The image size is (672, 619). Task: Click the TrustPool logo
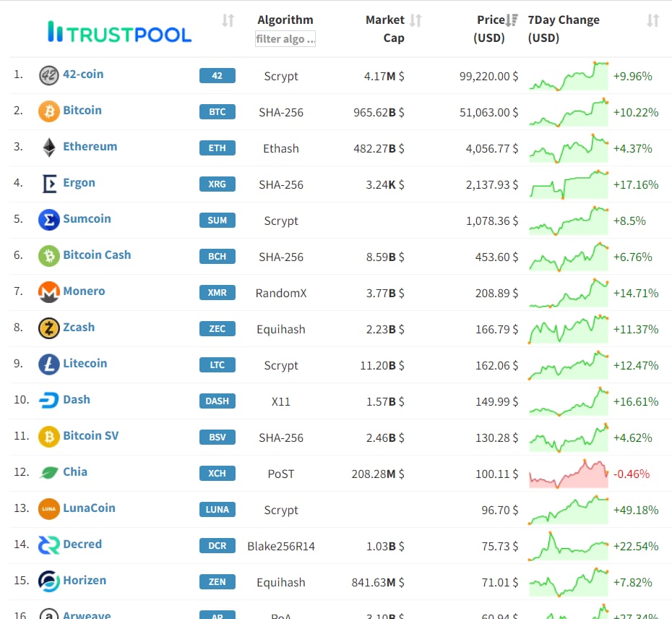click(x=119, y=32)
